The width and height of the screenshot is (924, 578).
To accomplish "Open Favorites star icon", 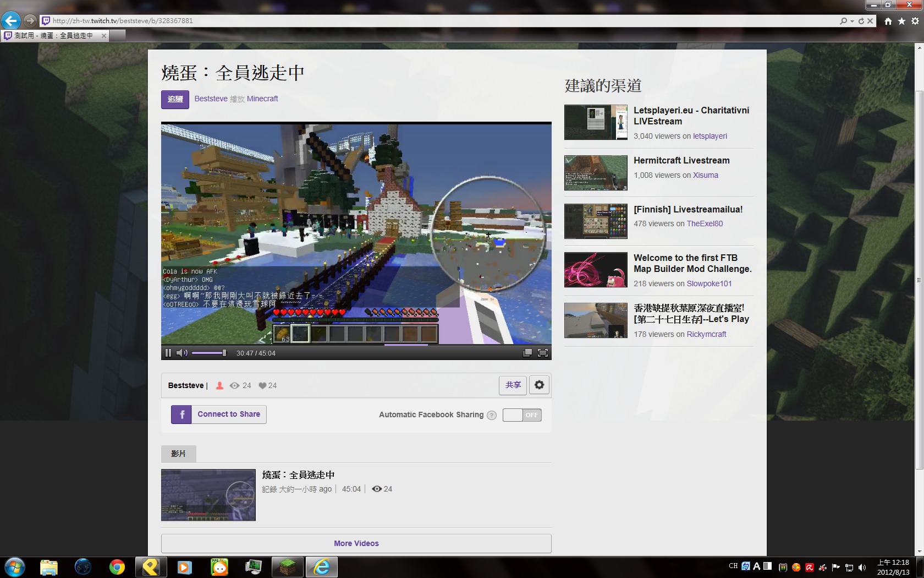I will (x=901, y=21).
